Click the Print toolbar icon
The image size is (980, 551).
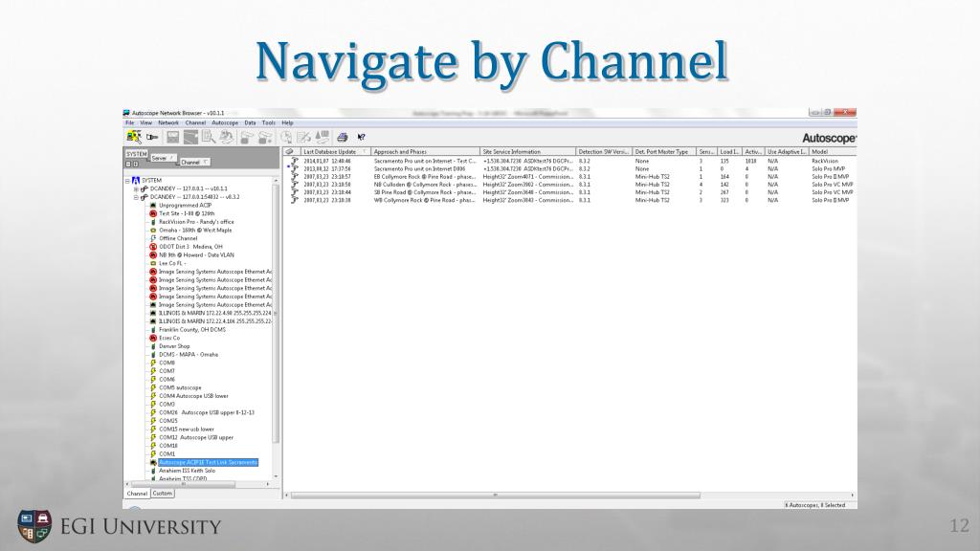[x=342, y=137]
